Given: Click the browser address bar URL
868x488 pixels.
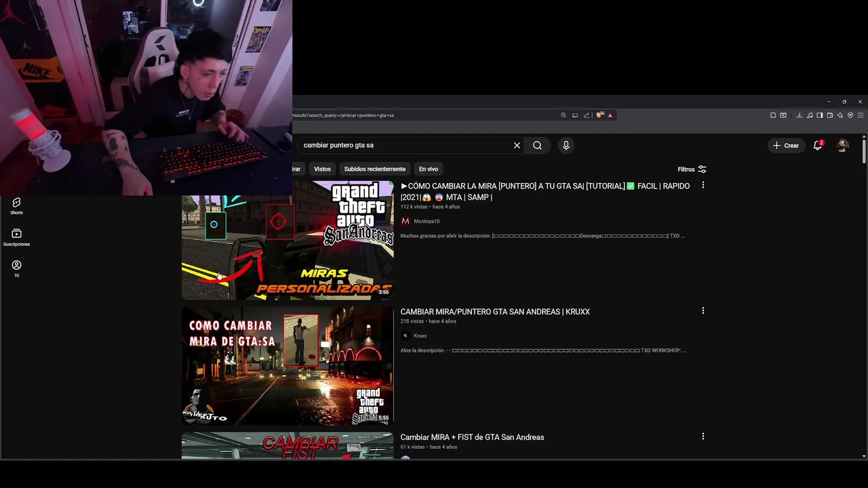Looking at the screenshot, I should point(343,115).
